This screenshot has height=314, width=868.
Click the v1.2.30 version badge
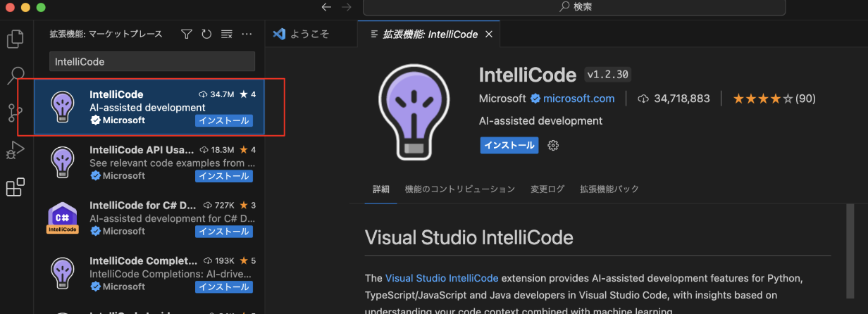click(x=607, y=75)
